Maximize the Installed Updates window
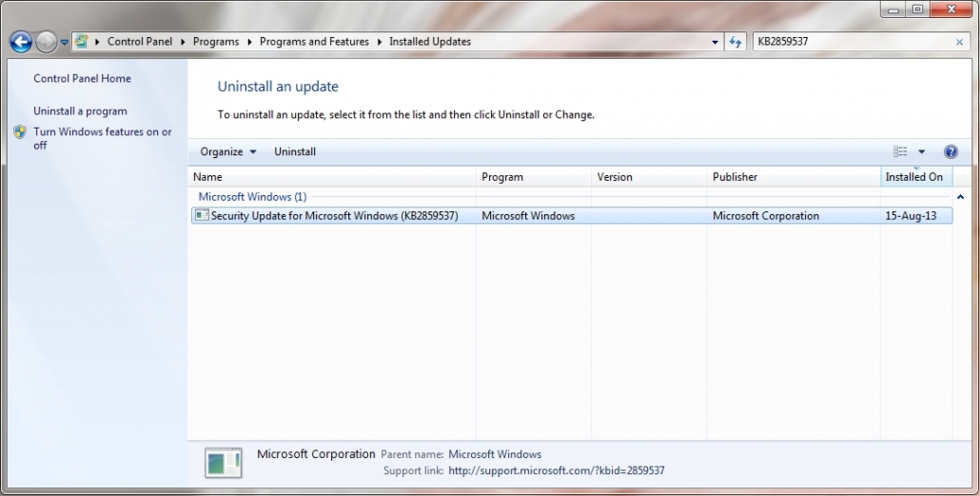The image size is (980, 496). pyautogui.click(x=917, y=10)
